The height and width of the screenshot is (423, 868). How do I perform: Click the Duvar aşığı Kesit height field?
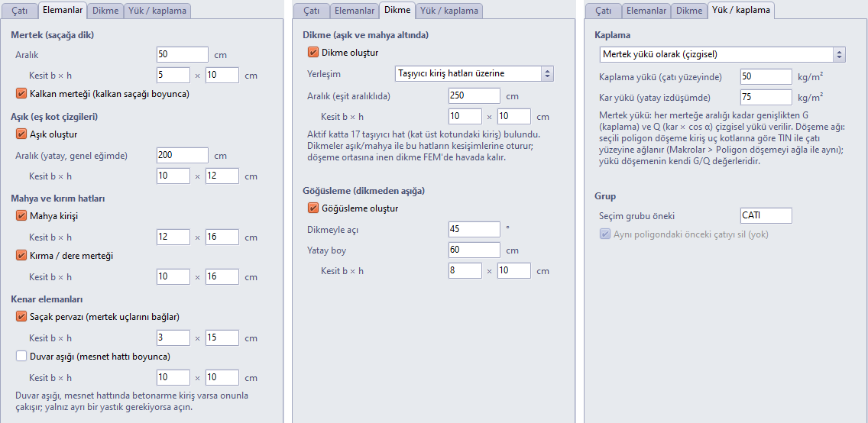(x=222, y=377)
